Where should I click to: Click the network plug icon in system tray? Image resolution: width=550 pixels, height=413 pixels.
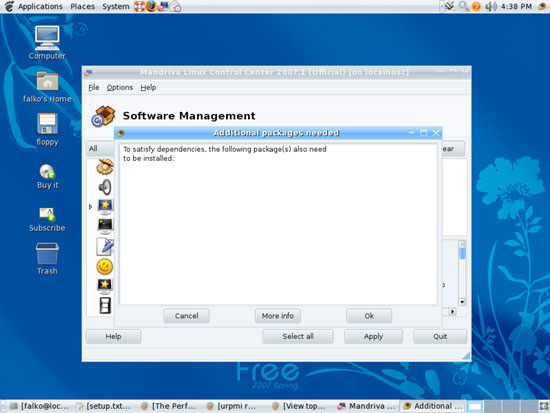tap(450, 6)
